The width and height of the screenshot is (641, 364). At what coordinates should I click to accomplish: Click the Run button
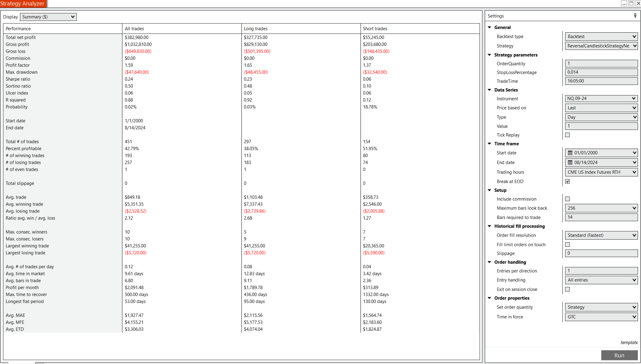click(x=619, y=355)
